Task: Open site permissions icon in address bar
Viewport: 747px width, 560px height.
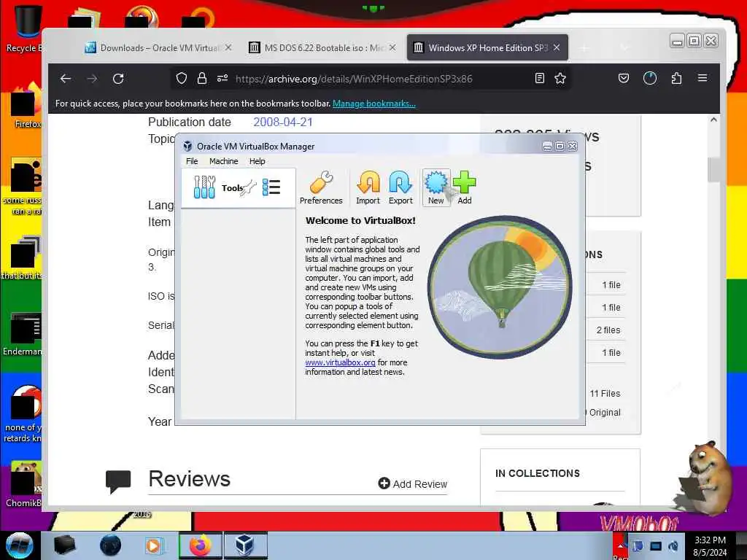Action: 222,79
